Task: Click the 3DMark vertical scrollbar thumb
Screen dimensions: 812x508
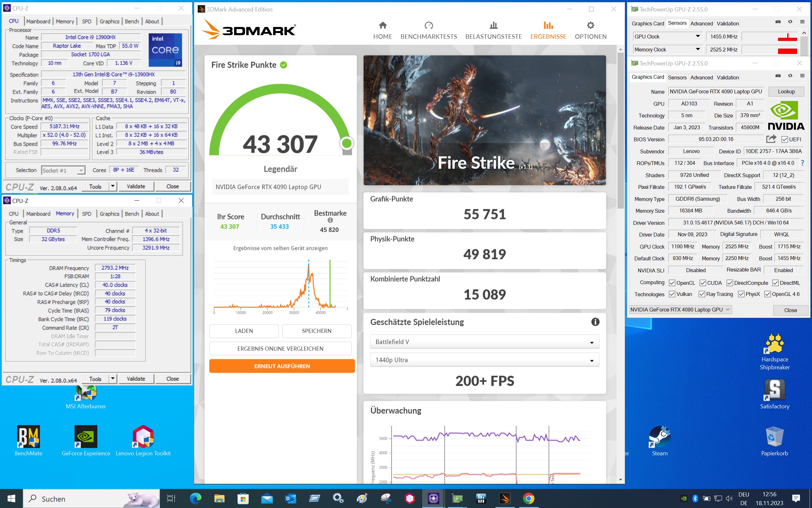Action: click(620, 131)
